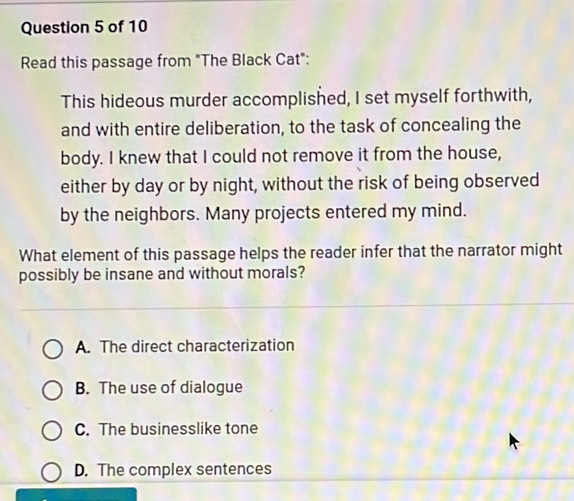Choose the option C radio circle

52,430
